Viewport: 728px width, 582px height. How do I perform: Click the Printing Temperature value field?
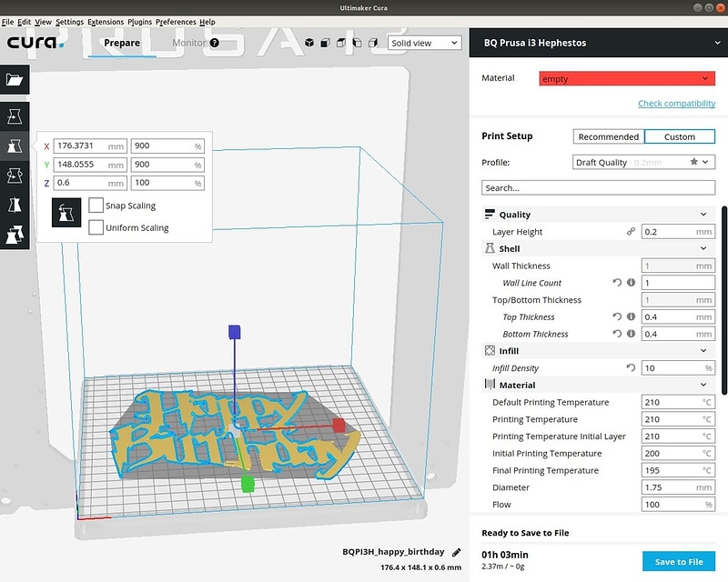[678, 418]
